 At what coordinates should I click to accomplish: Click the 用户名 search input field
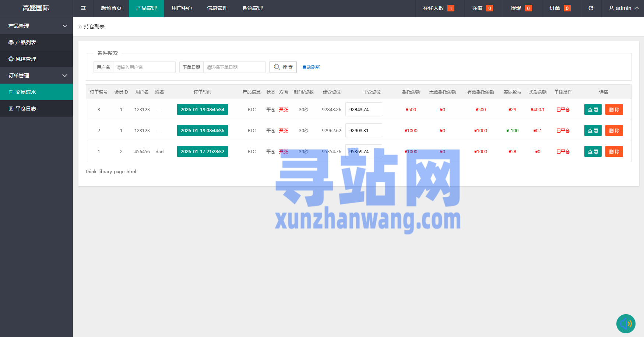144,67
